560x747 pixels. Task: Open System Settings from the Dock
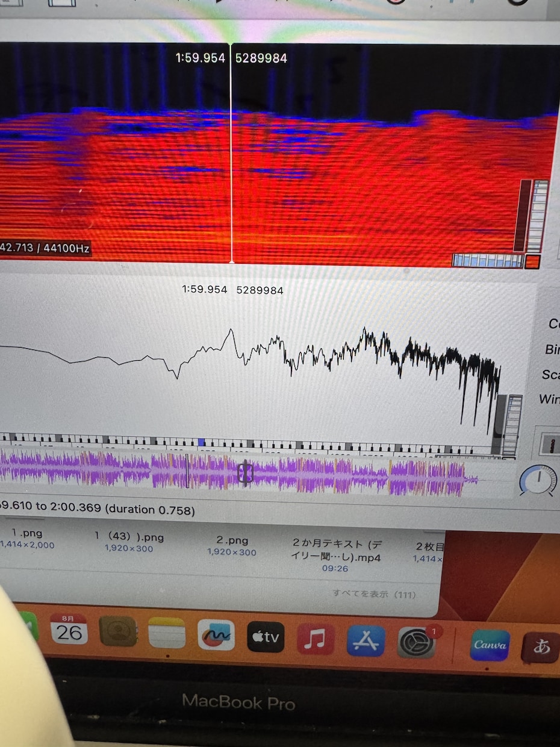tap(417, 643)
